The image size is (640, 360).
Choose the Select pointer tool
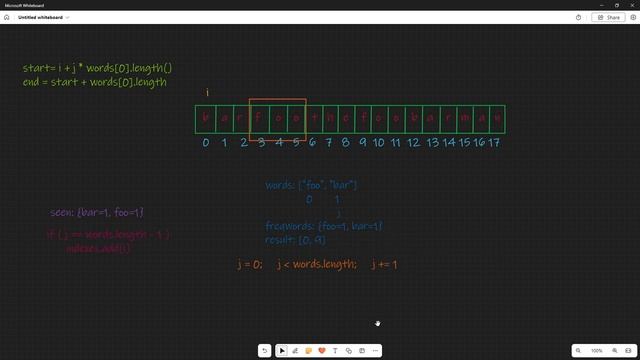tap(282, 351)
